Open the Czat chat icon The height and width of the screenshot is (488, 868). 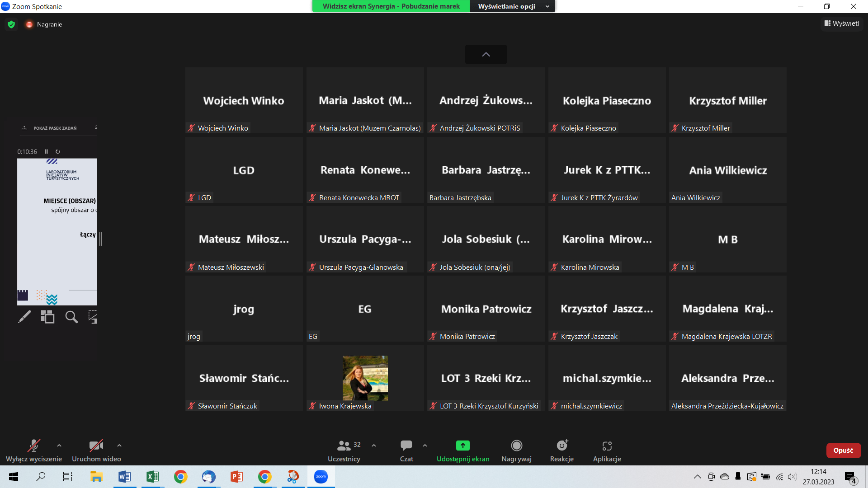coord(406,446)
